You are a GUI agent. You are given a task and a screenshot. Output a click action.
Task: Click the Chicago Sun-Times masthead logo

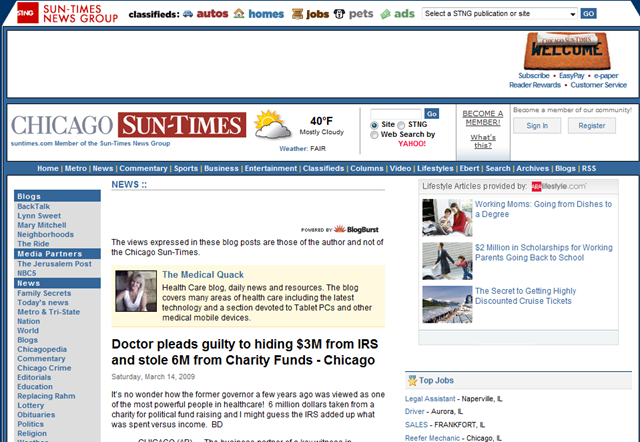click(x=129, y=125)
